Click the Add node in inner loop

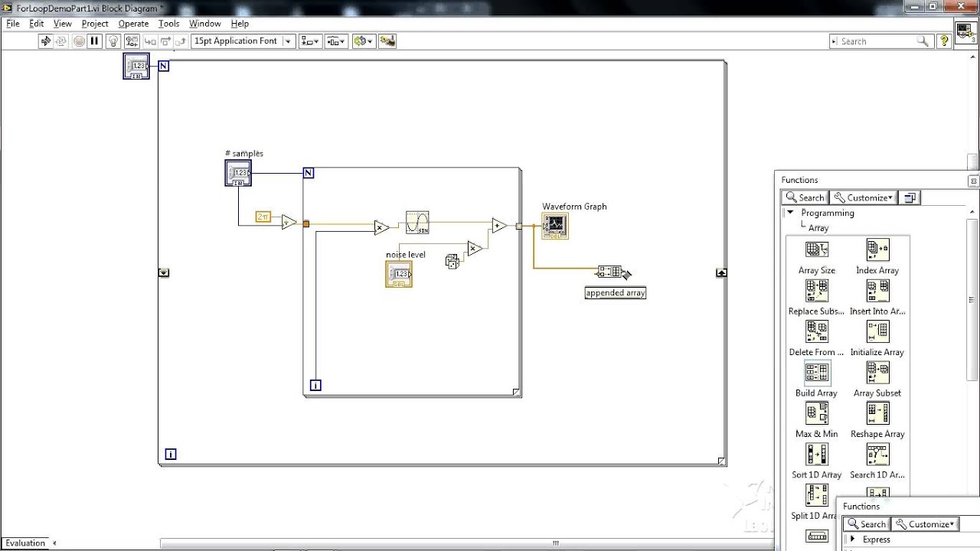pos(499,225)
